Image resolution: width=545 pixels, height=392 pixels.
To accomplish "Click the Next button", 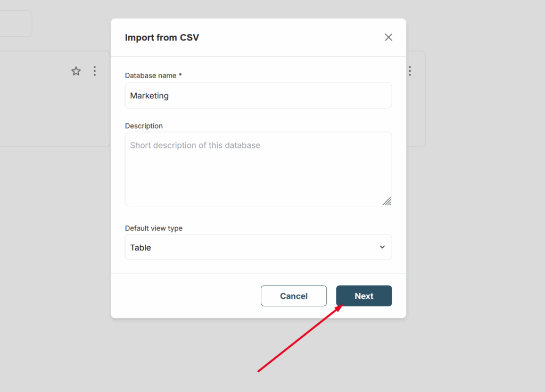I will coord(364,296).
